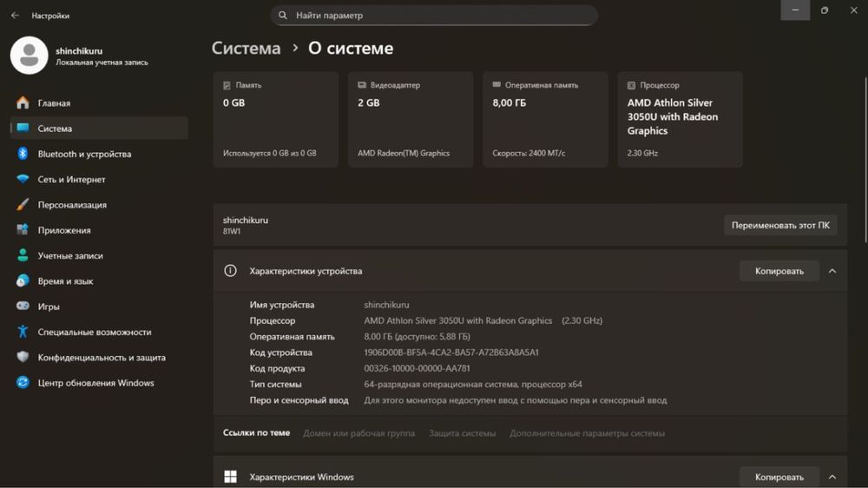This screenshot has width=868, height=488.
Task: Open the Процессор AMD Athlon card
Action: (x=681, y=119)
